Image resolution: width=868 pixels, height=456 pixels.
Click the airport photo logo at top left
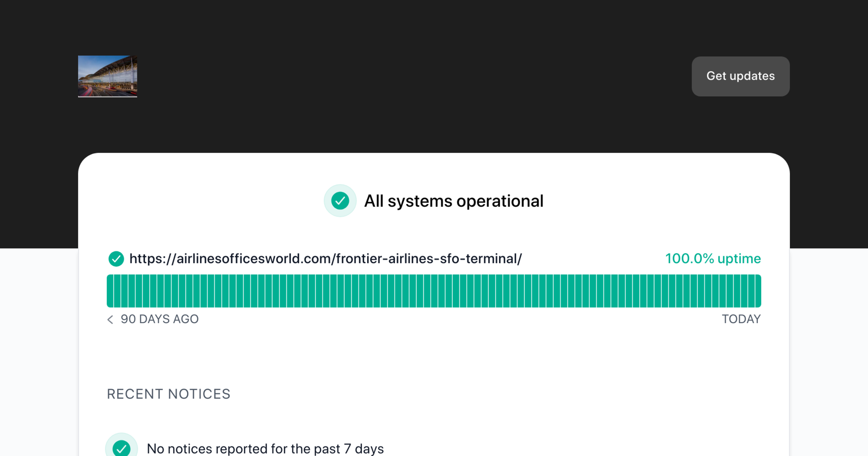point(107,76)
